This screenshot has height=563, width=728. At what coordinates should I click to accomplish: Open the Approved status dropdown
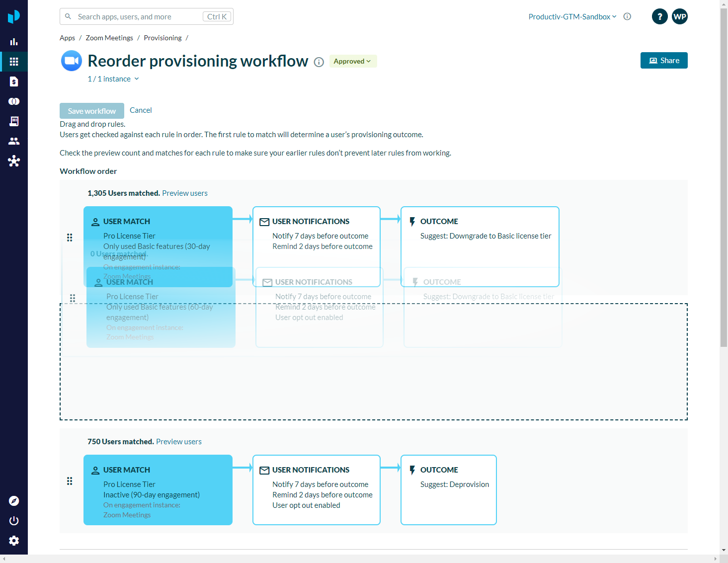353,61
